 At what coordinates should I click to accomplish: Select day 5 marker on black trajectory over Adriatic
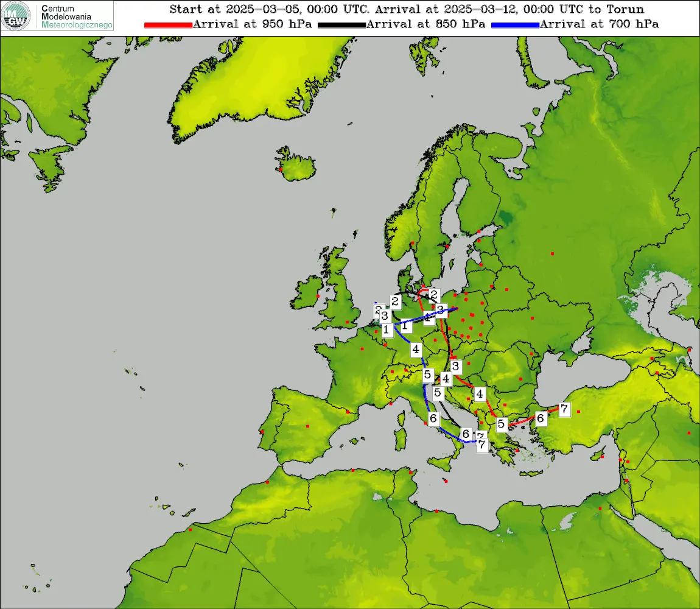coord(438,393)
